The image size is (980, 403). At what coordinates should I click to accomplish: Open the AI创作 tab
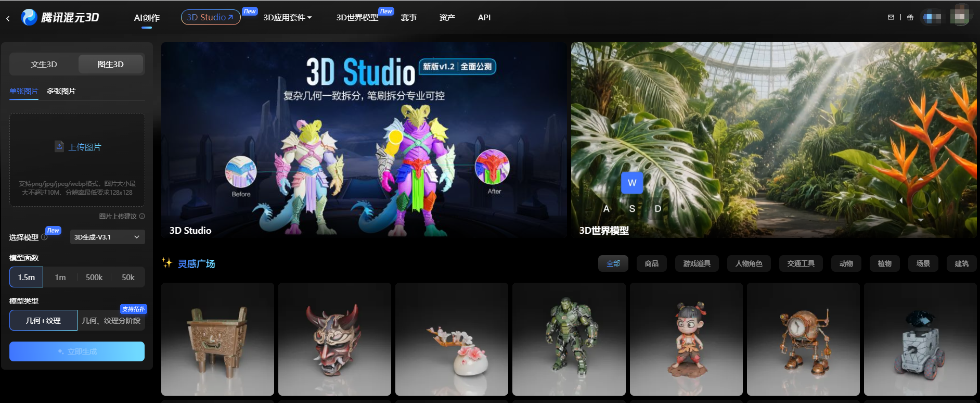[x=147, y=18]
